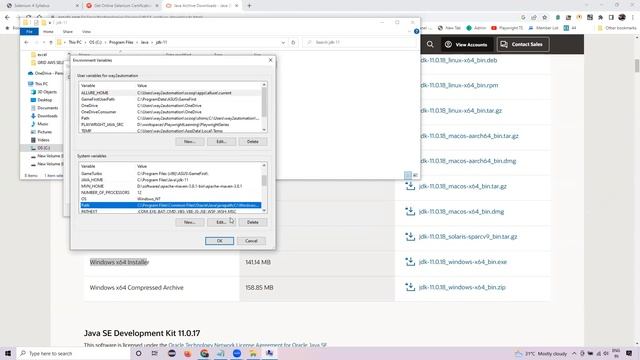Screen dimensions: 640x360
Task: Download jdk-11.0.18_macos-x64_bin.dmg
Action: pos(461,211)
